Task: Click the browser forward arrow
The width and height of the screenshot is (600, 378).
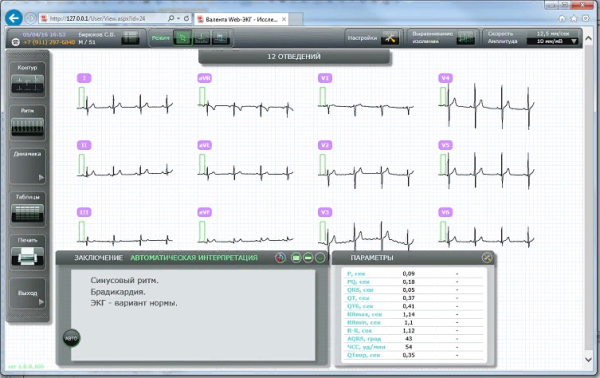Action: 31,18
